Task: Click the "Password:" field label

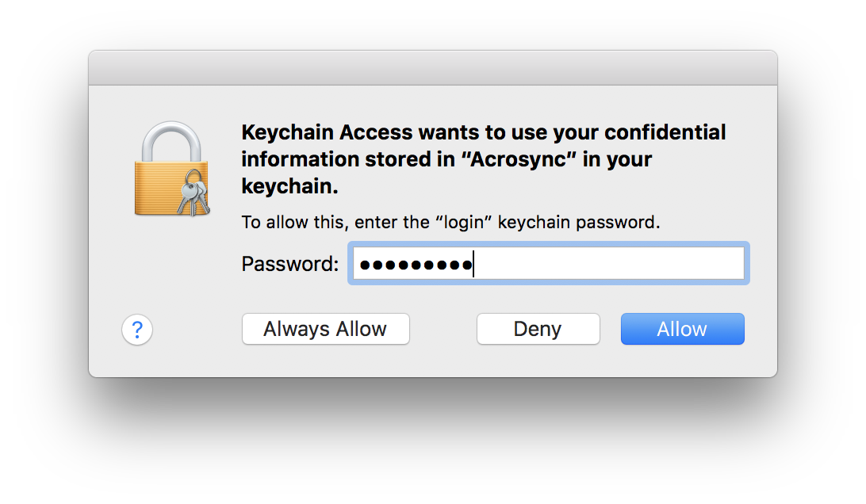Action: (290, 264)
